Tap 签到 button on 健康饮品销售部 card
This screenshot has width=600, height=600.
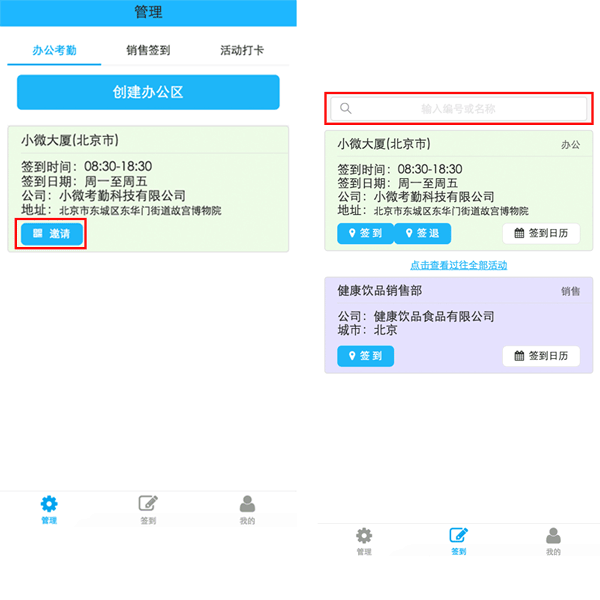click(365, 356)
